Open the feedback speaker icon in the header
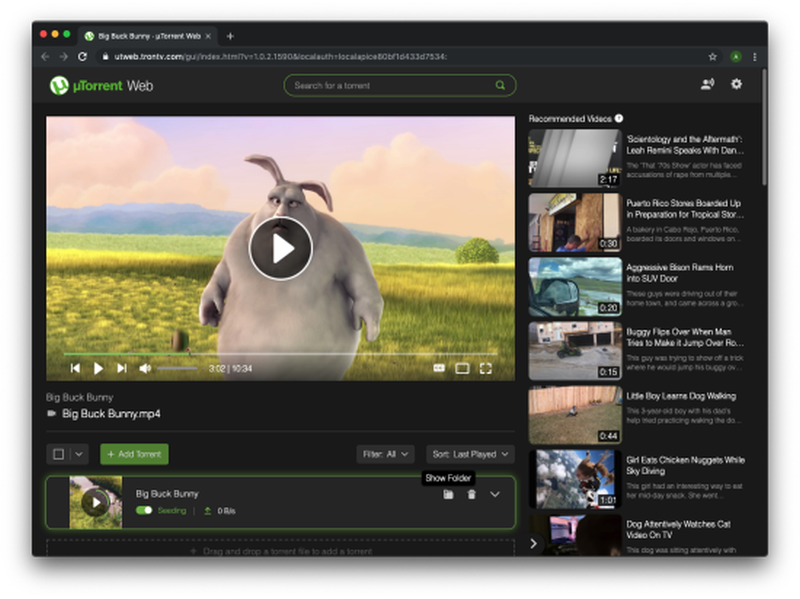 707,84
